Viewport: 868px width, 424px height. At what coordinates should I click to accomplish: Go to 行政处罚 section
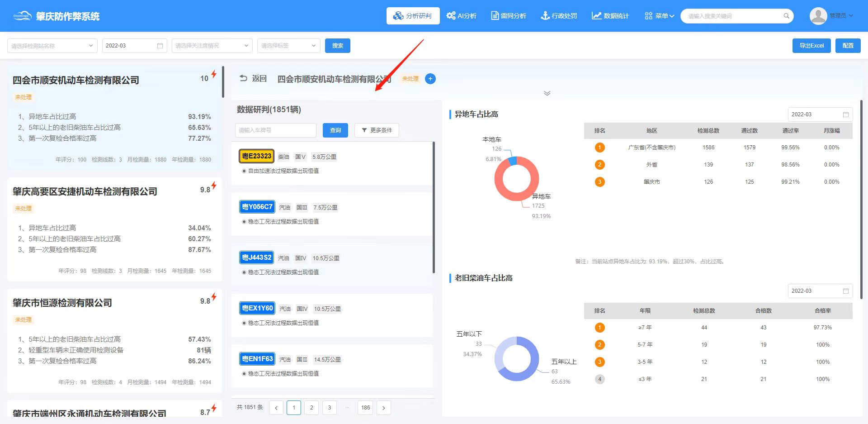[559, 16]
